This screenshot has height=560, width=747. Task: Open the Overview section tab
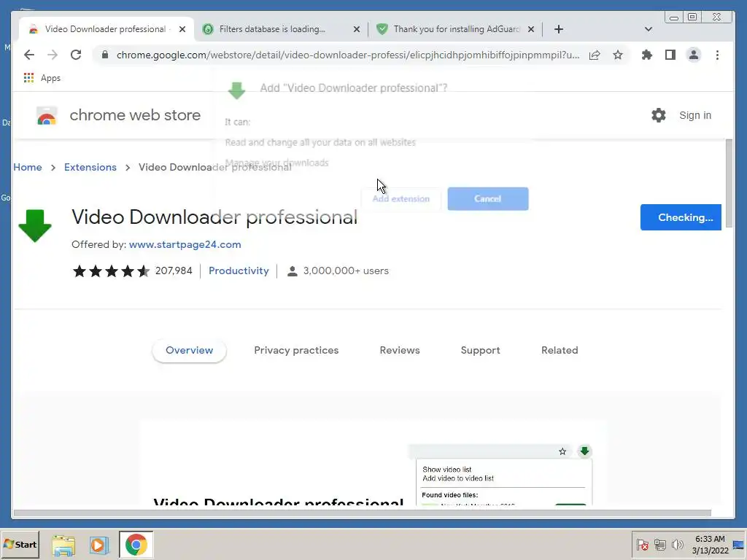tap(189, 350)
